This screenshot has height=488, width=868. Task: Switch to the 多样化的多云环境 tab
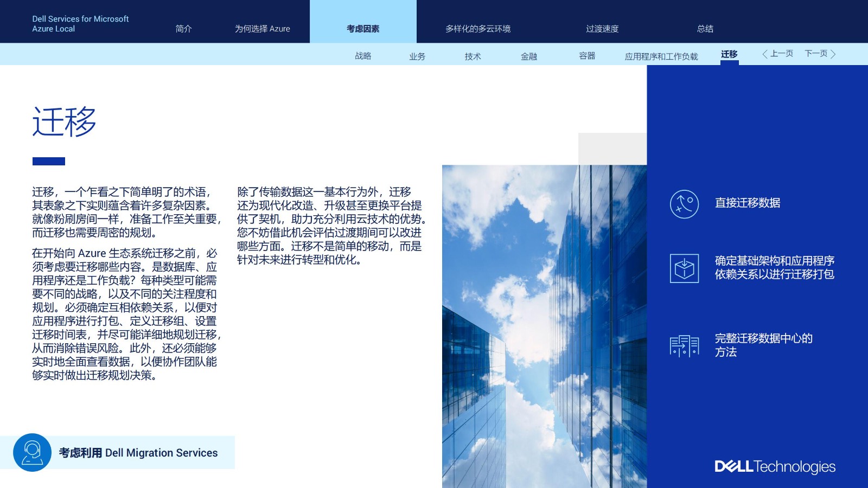[x=477, y=29]
